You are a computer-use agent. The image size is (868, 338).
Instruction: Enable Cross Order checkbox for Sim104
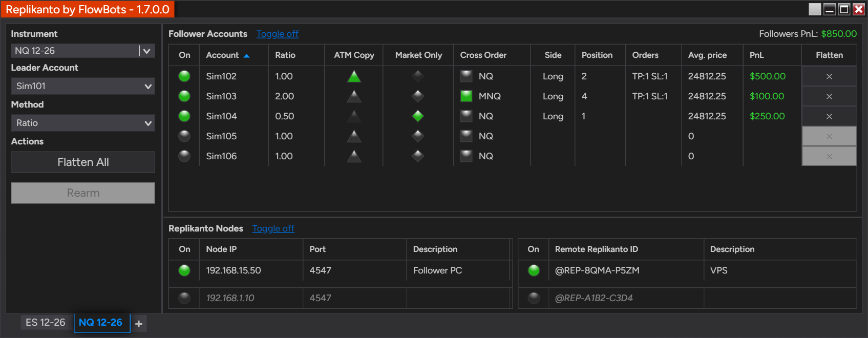pos(466,116)
